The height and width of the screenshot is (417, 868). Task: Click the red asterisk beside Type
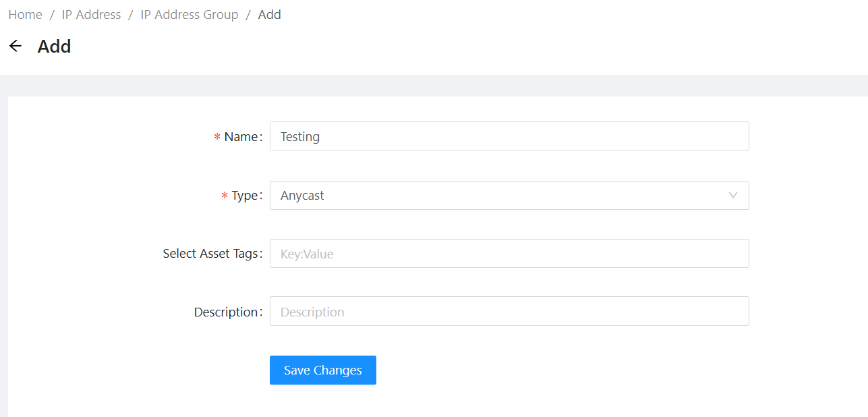(225, 196)
